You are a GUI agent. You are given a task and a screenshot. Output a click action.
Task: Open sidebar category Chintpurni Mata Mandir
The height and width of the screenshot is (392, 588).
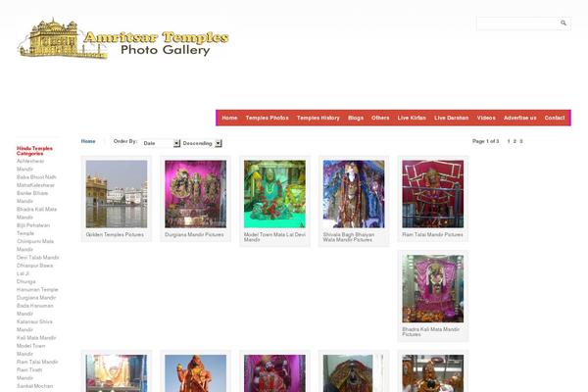[35, 245]
